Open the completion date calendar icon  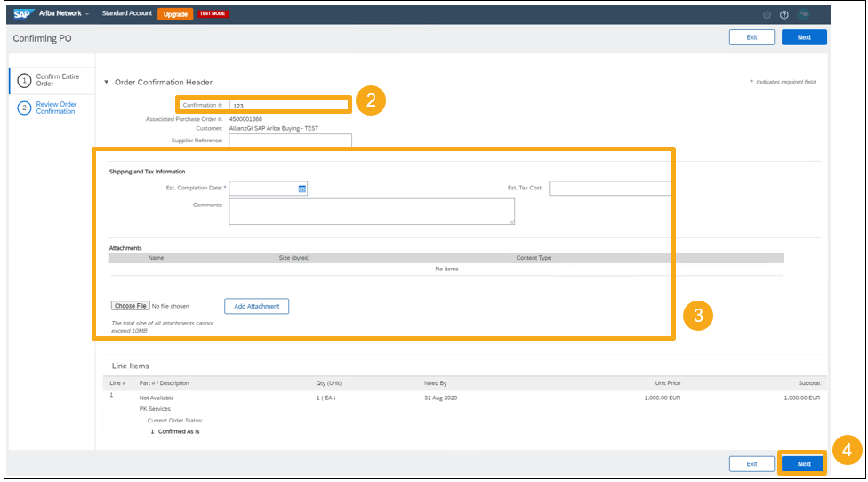[x=302, y=189]
